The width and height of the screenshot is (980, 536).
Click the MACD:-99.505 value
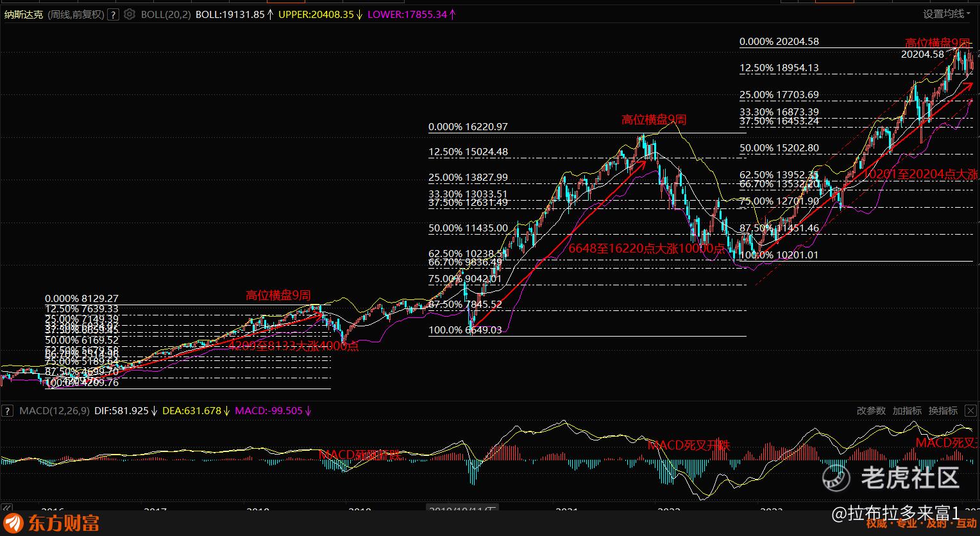click(269, 410)
